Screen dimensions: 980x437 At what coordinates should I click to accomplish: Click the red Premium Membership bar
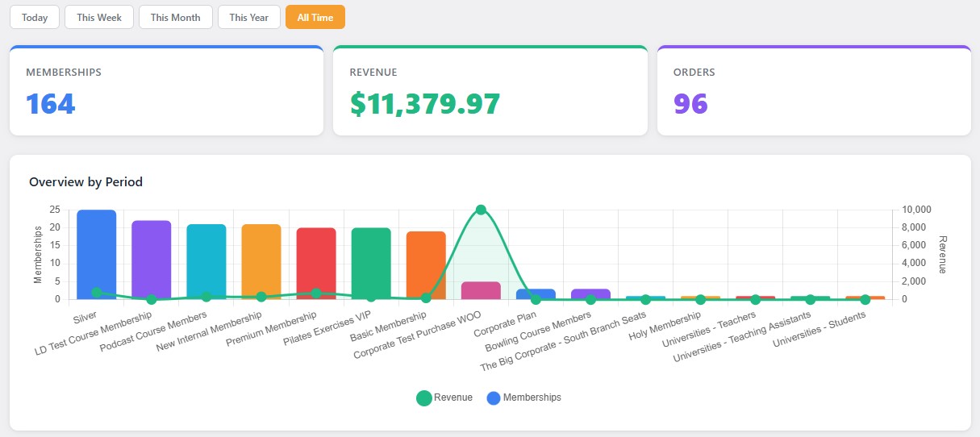[x=316, y=258]
